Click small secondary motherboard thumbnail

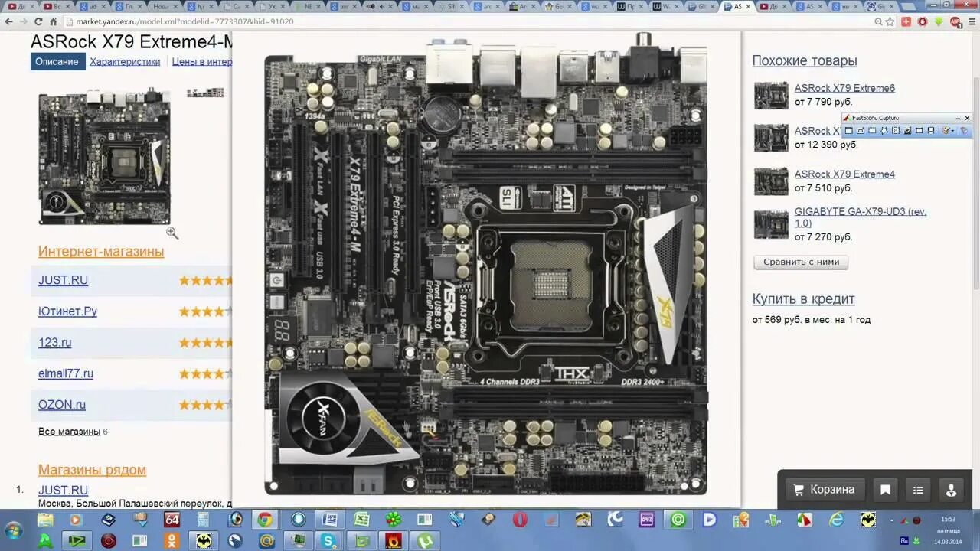(205, 93)
